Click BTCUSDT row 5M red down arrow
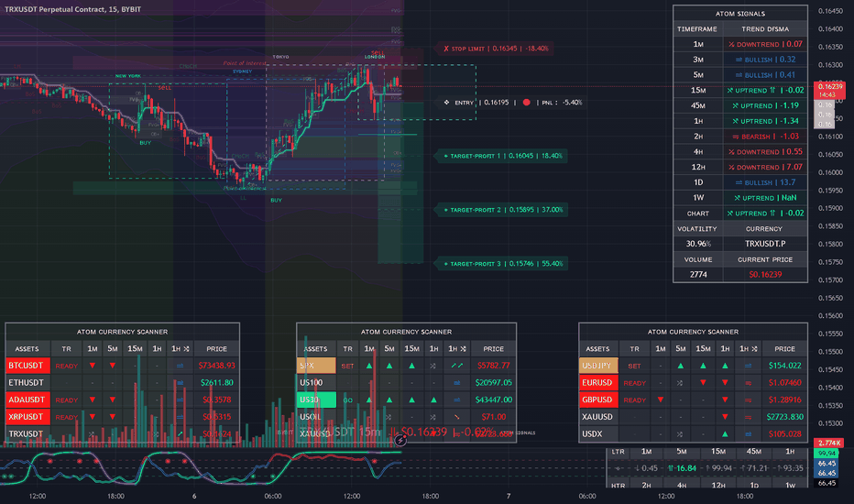The height and width of the screenshot is (504, 854). [x=112, y=366]
